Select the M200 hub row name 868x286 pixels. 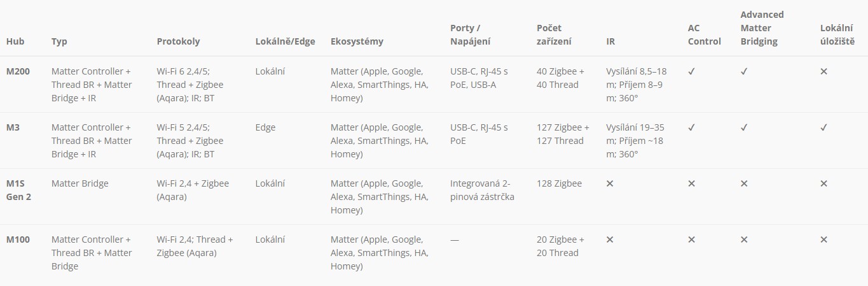[18, 71]
